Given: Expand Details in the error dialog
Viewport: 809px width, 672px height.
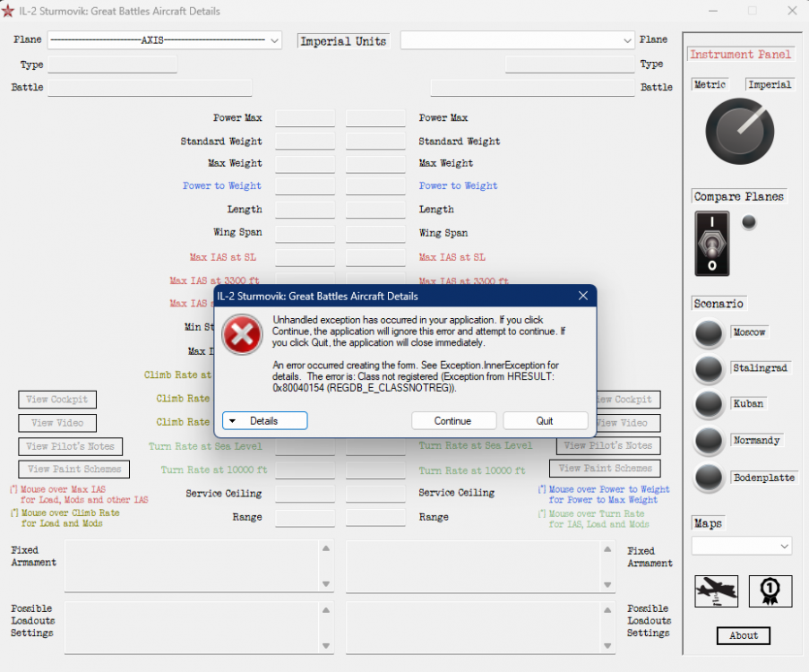Looking at the screenshot, I should (x=264, y=419).
